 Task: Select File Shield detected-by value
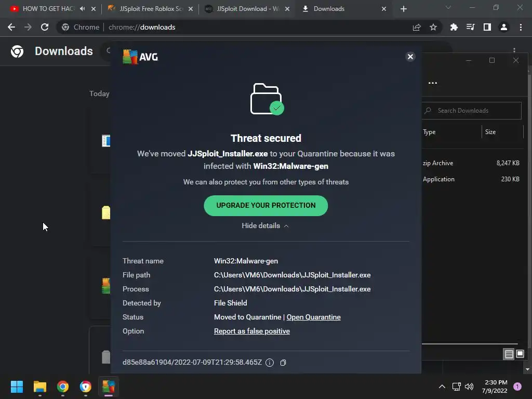click(230, 303)
